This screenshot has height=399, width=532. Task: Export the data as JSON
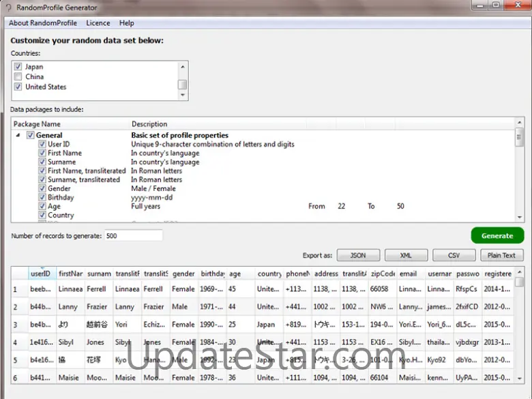(358, 255)
